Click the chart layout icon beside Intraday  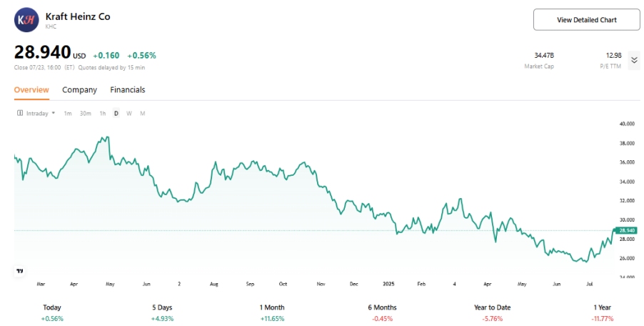[x=20, y=114]
